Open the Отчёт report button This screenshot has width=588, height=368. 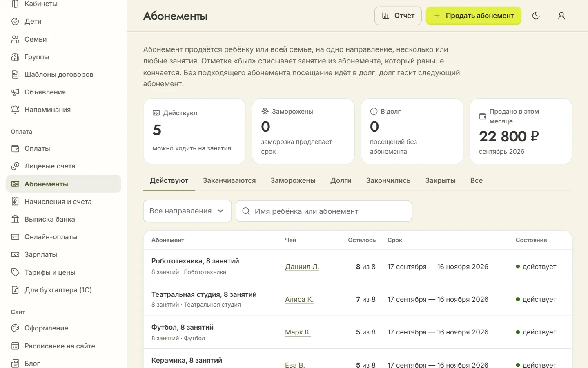(x=398, y=16)
